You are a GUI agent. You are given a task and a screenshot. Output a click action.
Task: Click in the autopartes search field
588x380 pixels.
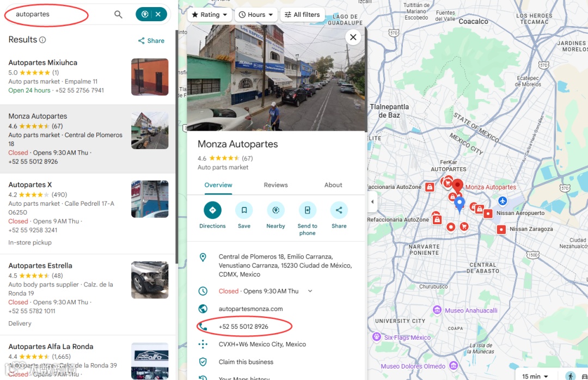coord(60,14)
